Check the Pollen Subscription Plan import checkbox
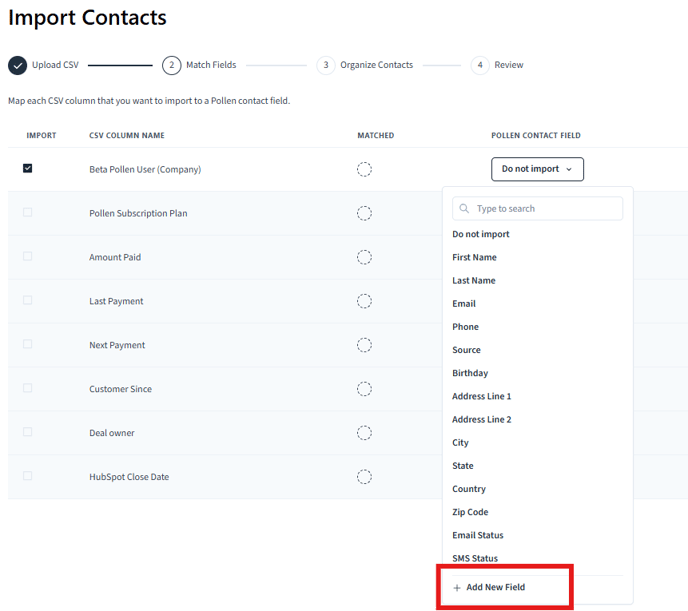Image resolution: width=688 pixels, height=611 pixels. coord(28,212)
